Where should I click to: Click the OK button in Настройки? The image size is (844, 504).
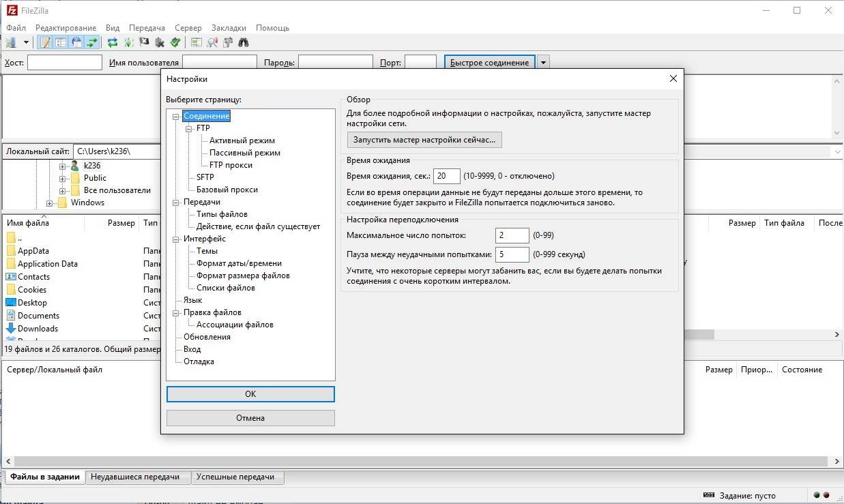click(250, 394)
